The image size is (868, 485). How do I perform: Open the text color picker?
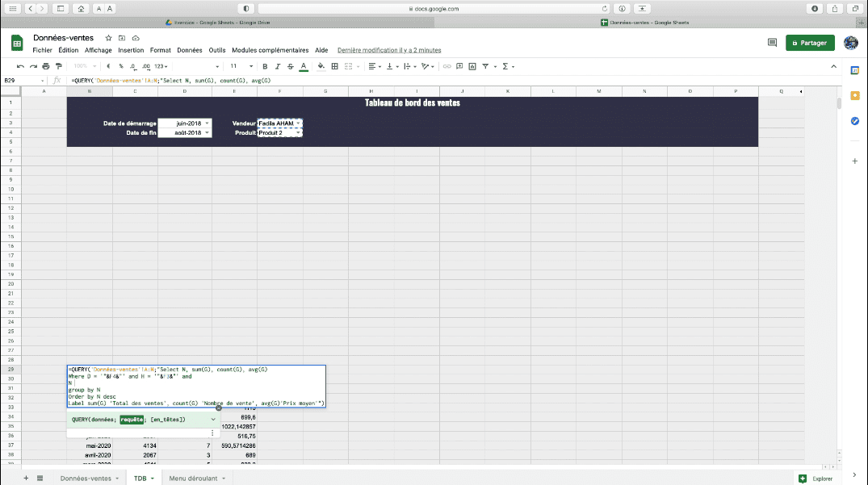(x=303, y=66)
